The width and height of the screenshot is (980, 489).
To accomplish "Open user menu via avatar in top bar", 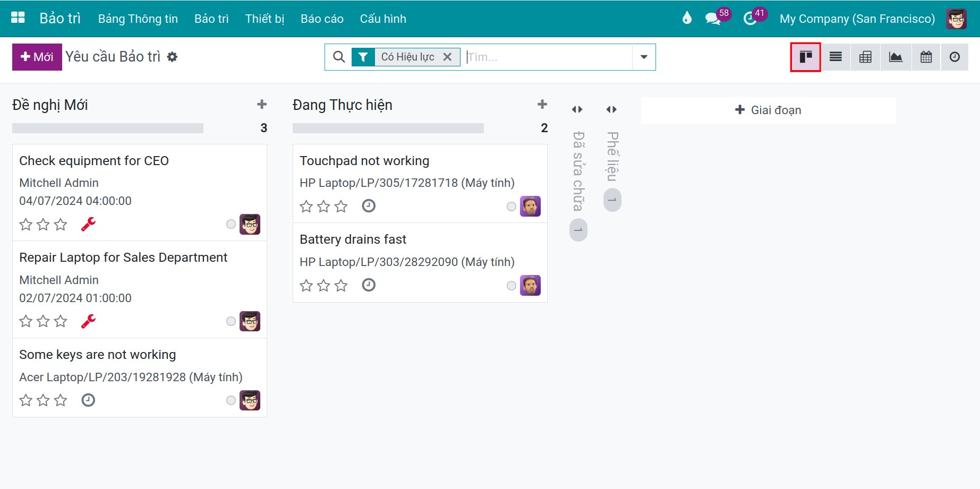I will point(956,19).
